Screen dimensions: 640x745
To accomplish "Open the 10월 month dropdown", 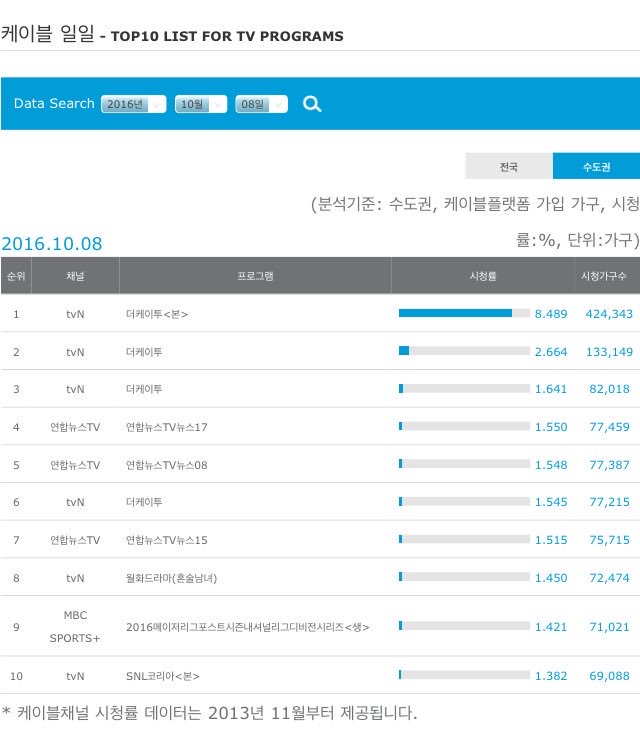I will (x=201, y=104).
